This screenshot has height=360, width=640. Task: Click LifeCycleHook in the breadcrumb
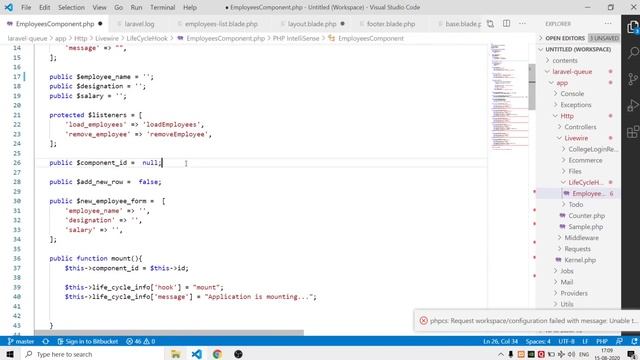pyautogui.click(x=147, y=38)
